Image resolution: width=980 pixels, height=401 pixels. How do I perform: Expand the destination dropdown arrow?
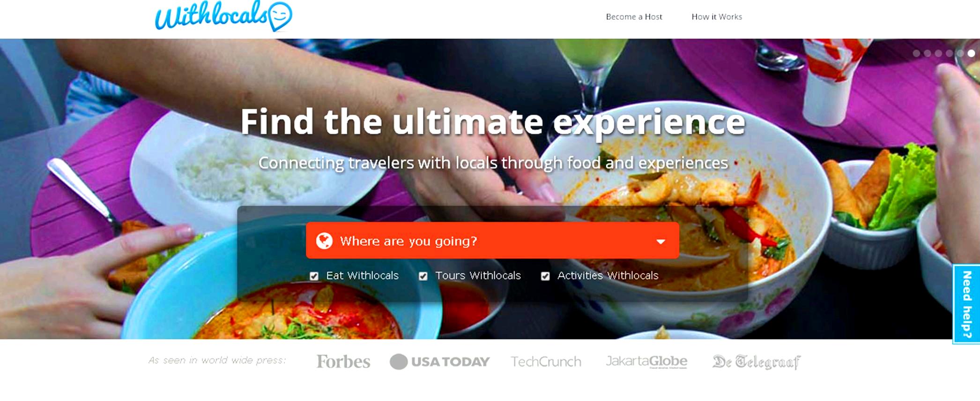tap(661, 242)
